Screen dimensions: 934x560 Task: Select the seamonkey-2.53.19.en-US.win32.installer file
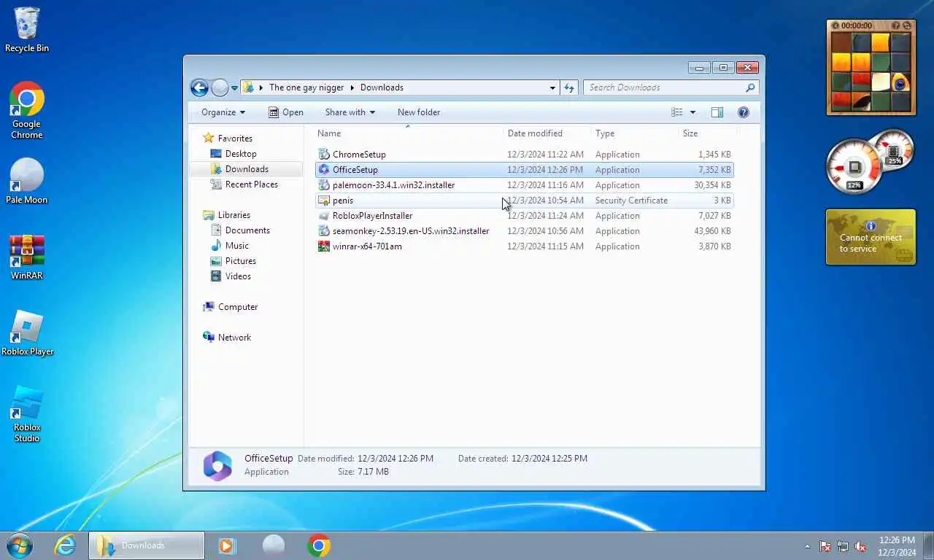[x=524, y=231]
